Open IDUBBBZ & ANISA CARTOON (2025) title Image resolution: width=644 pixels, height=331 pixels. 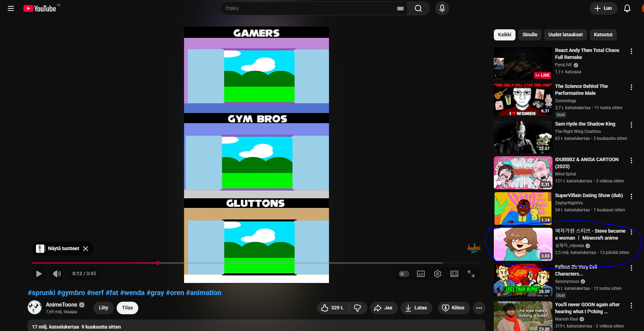587,163
